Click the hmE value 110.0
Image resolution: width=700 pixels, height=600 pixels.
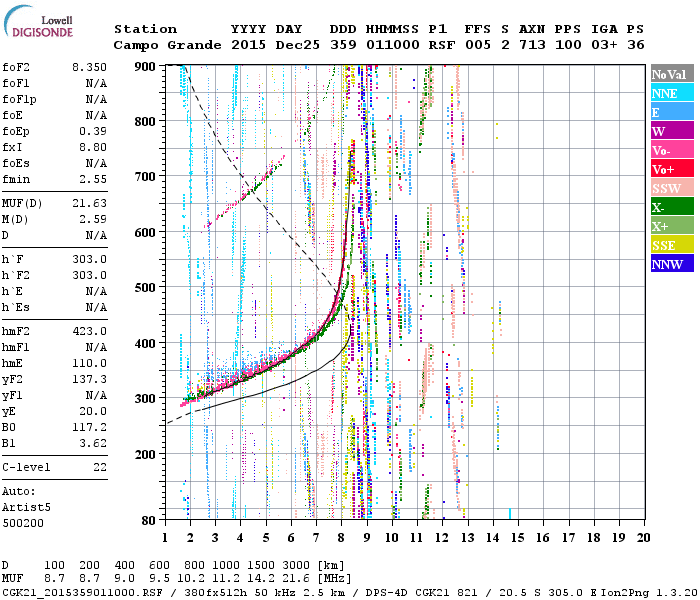(x=89, y=363)
